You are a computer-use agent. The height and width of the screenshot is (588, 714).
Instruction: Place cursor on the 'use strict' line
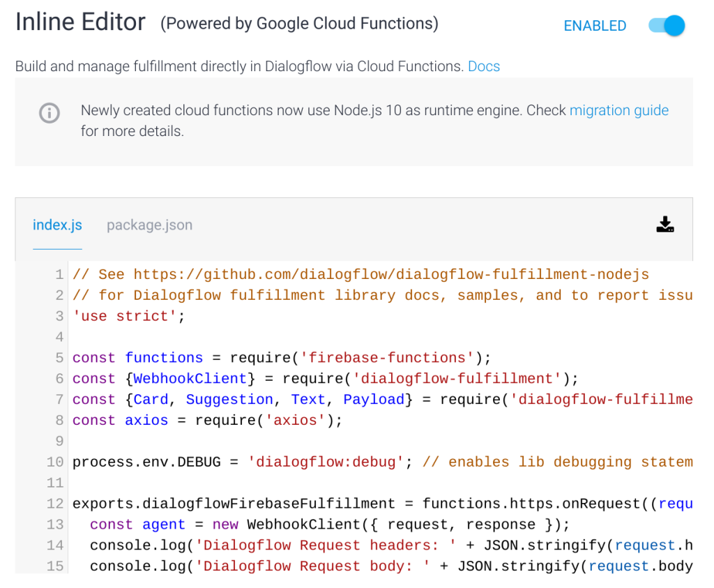(129, 316)
